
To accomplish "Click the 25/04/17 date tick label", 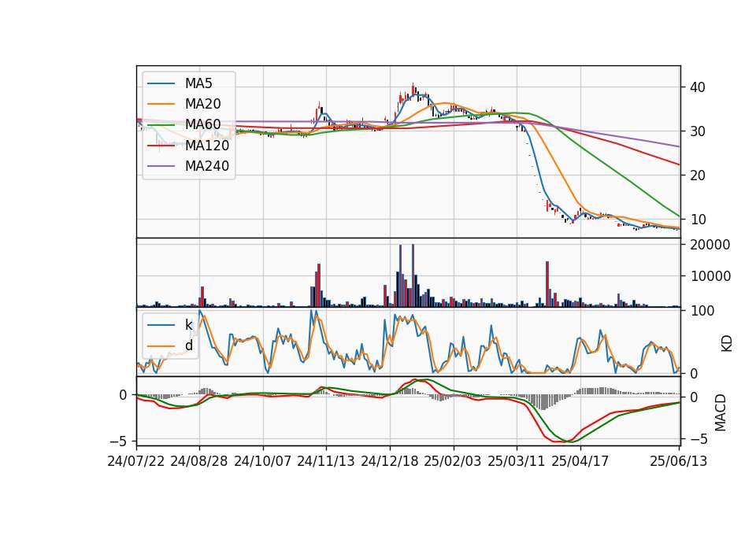I will click(x=580, y=461).
